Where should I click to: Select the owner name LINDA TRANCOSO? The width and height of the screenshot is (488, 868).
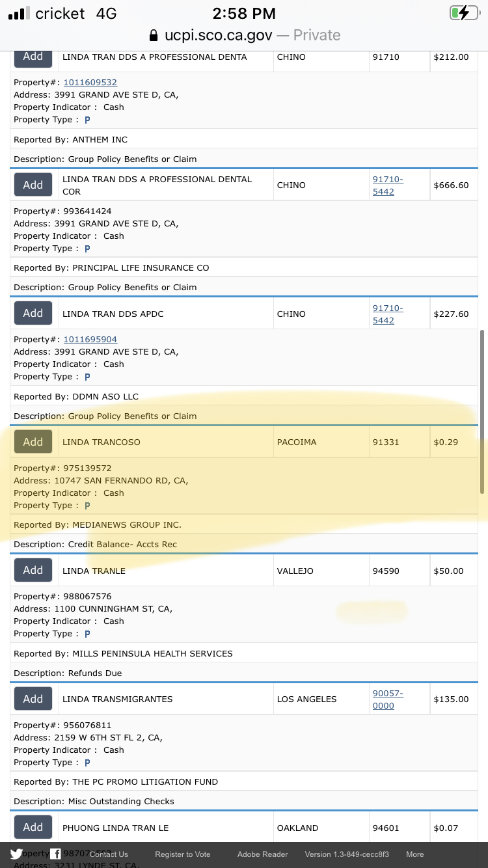point(102,442)
